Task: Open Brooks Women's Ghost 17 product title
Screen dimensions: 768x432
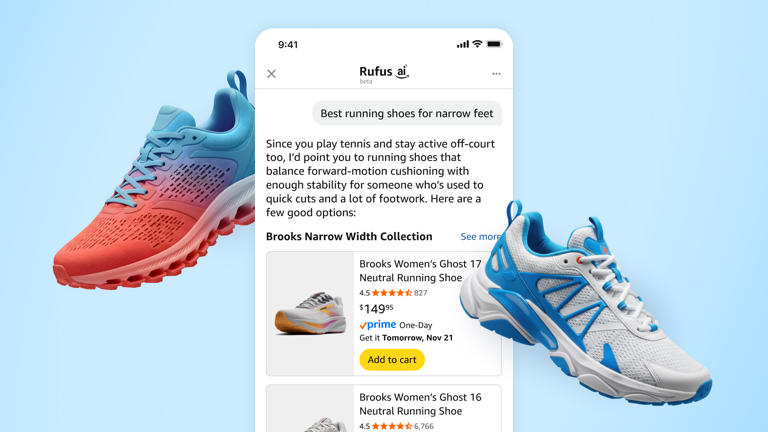Action: 420,271
